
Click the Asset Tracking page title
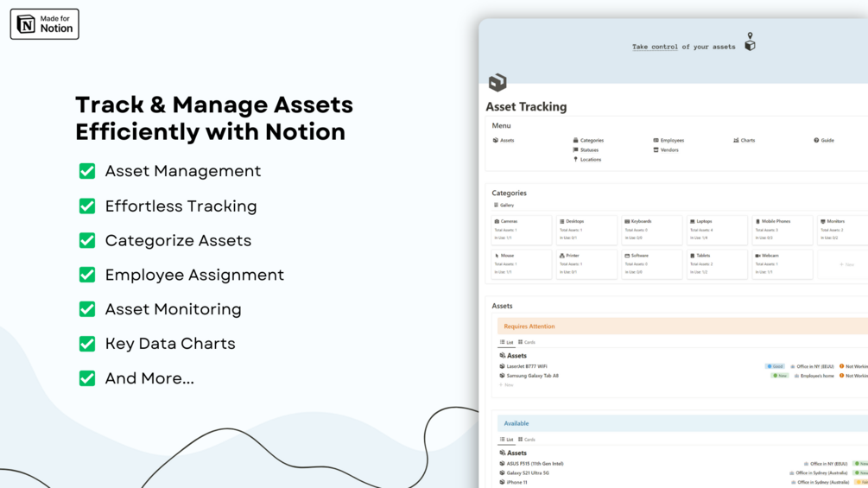[526, 107]
